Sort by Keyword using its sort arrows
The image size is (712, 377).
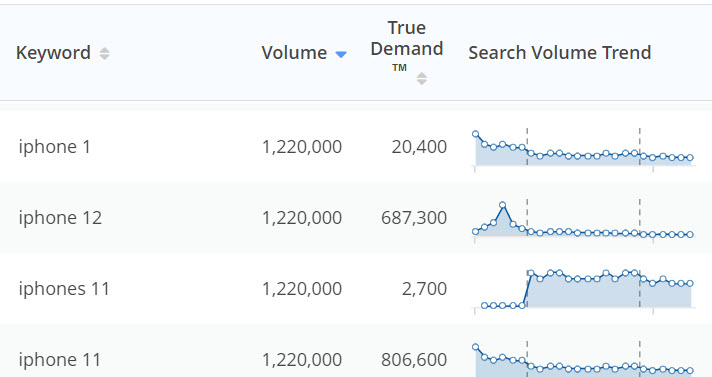tap(104, 53)
